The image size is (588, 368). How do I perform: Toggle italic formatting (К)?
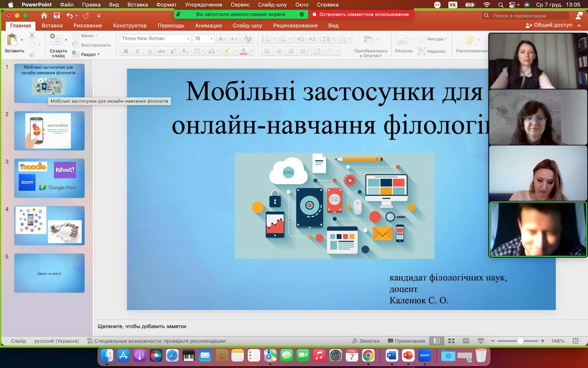[x=137, y=51]
